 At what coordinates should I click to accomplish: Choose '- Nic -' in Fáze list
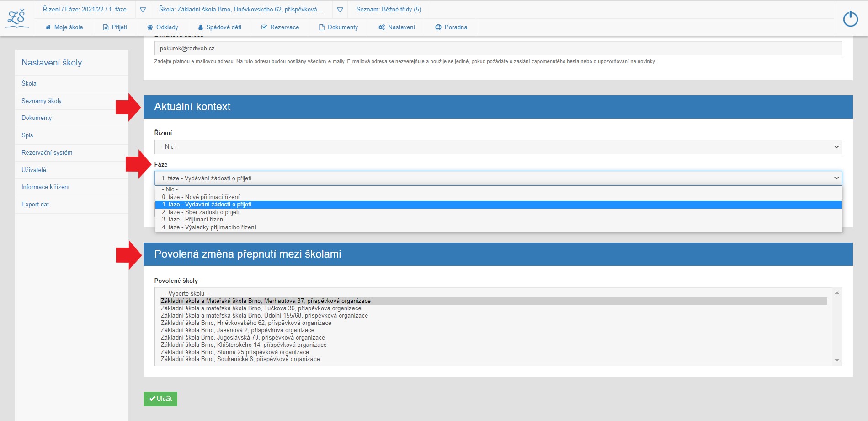pos(498,189)
